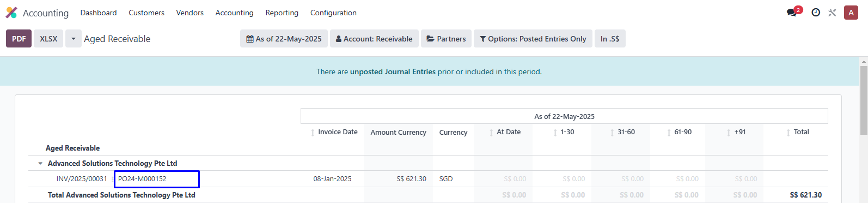The image size is (868, 203).
Task: Sort by the Total column
Action: (x=798, y=132)
